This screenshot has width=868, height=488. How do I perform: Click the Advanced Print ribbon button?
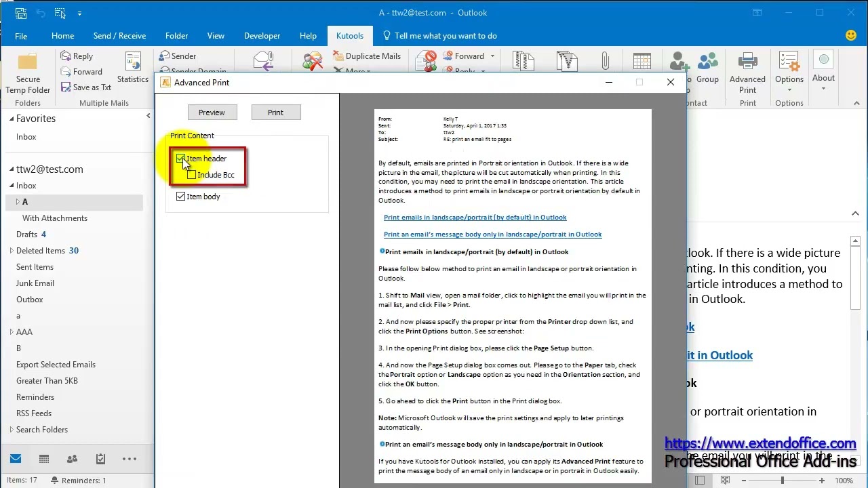point(747,73)
